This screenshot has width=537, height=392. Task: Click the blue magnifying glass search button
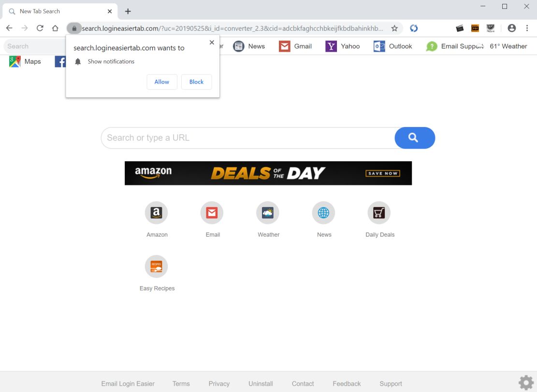414,138
